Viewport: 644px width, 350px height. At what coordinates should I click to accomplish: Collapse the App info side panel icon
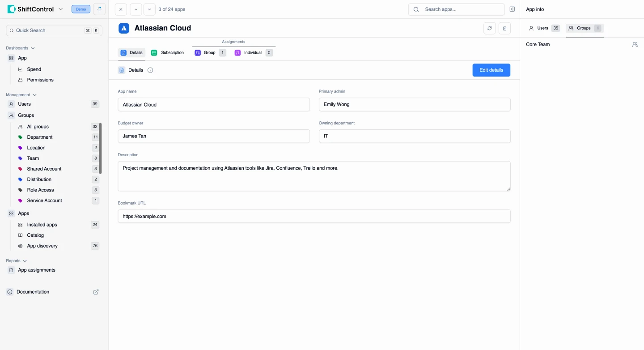tap(512, 9)
